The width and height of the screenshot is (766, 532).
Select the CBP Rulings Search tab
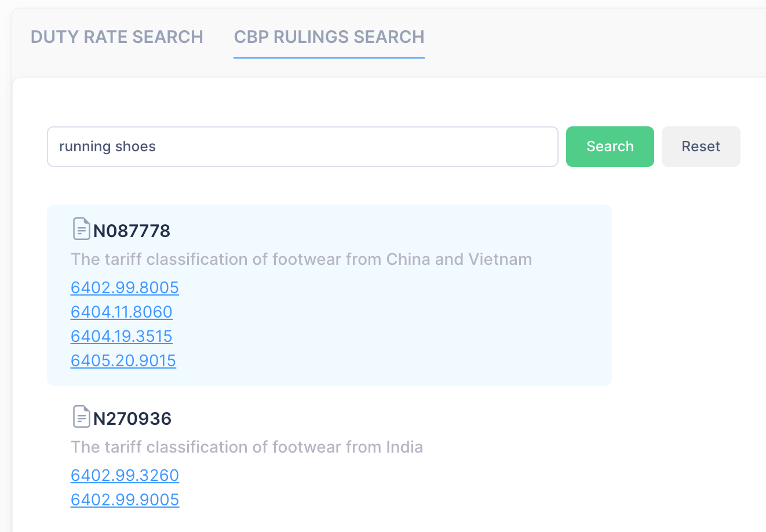pyautogui.click(x=329, y=37)
